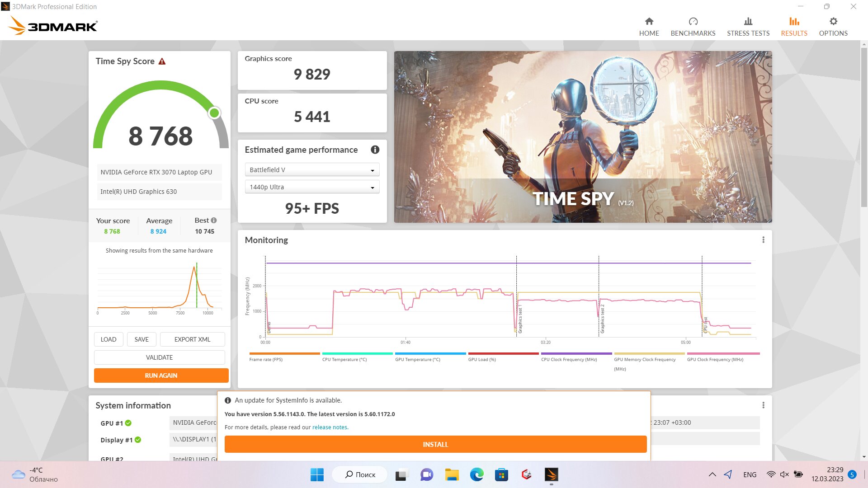
Task: Click the Time Spy Score warning icon
Action: (162, 61)
